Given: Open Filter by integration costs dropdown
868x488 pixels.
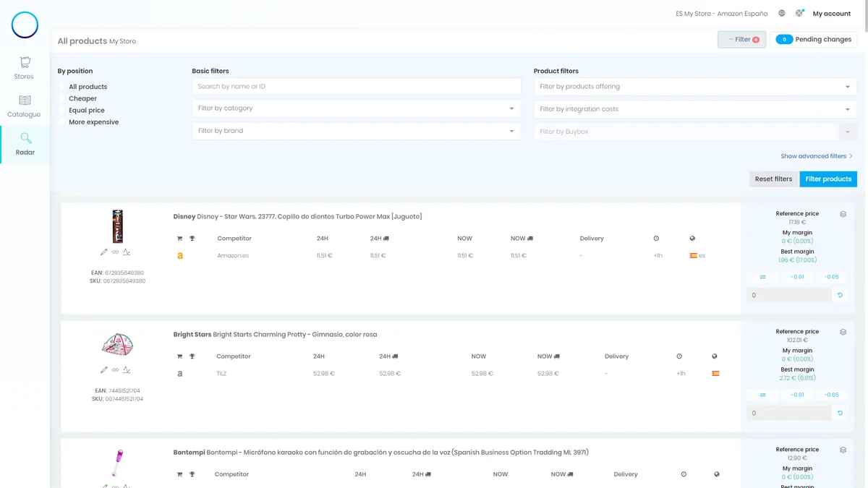Looking at the screenshot, I should point(695,109).
